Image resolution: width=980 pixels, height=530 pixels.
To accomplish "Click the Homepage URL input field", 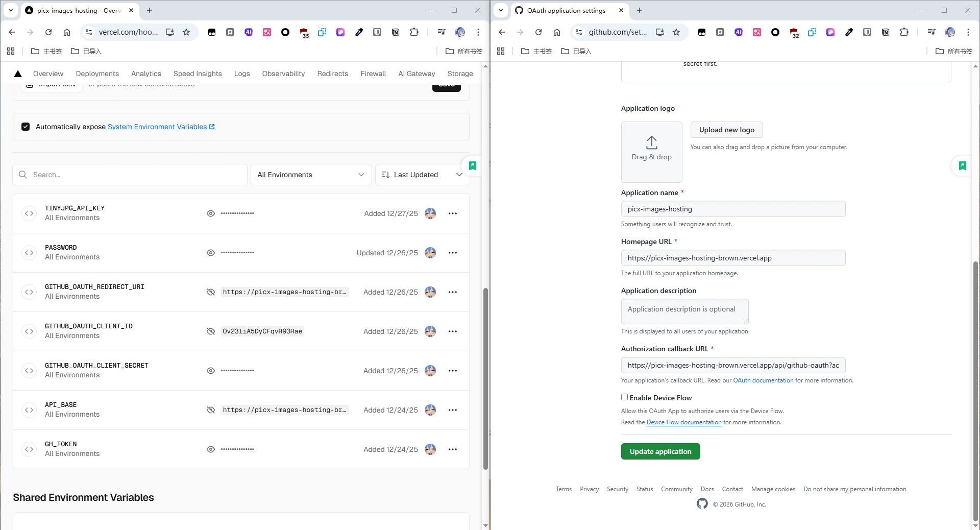I will pyautogui.click(x=733, y=258).
